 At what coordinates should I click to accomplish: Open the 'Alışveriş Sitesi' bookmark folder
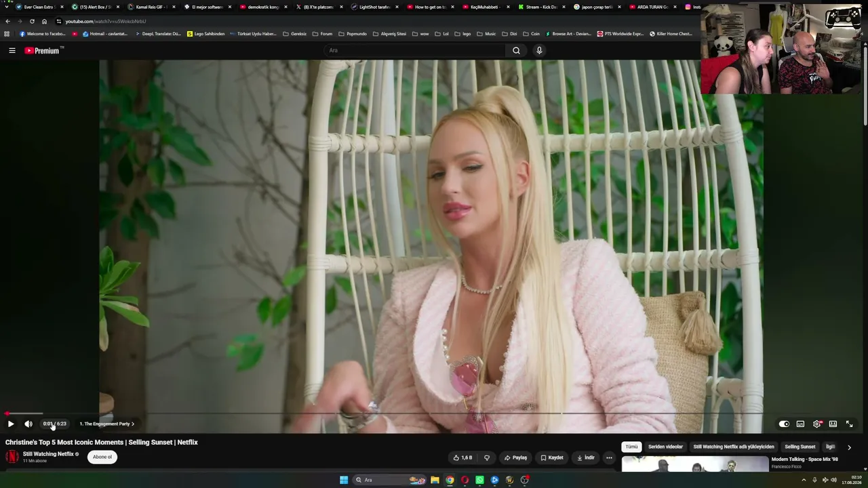390,34
